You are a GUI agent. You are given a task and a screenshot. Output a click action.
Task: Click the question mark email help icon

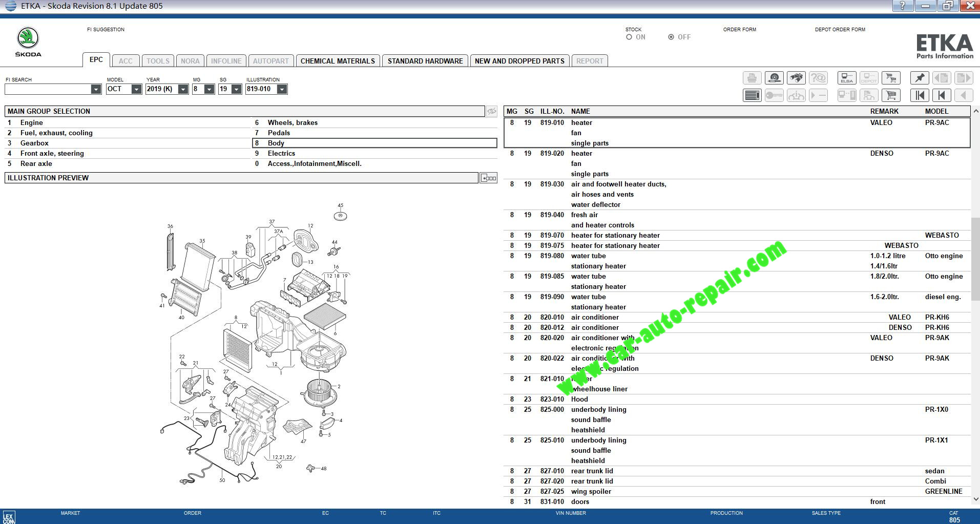(818, 78)
